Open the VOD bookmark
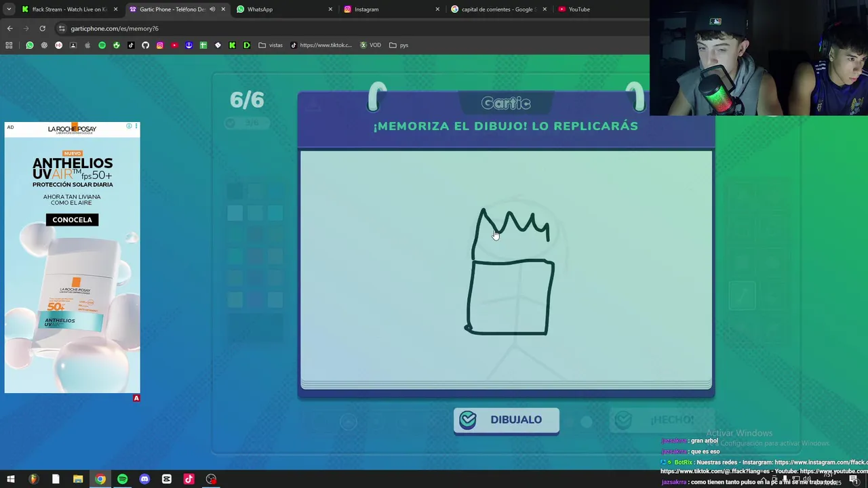 tap(370, 45)
